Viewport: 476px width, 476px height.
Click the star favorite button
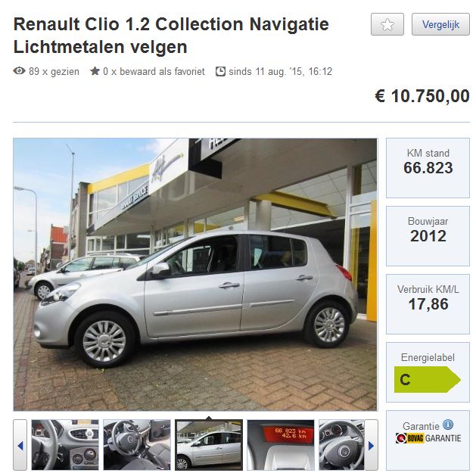click(x=387, y=24)
